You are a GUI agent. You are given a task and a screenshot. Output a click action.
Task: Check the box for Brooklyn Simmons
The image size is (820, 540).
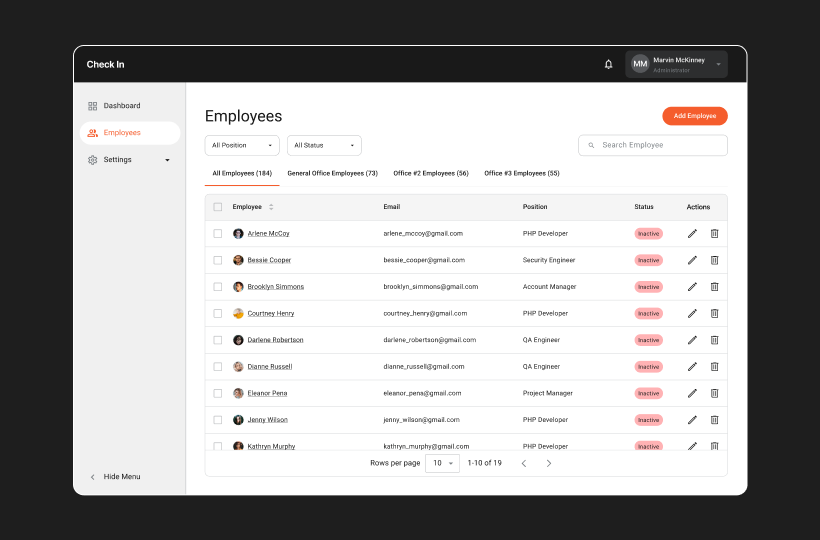(x=218, y=287)
